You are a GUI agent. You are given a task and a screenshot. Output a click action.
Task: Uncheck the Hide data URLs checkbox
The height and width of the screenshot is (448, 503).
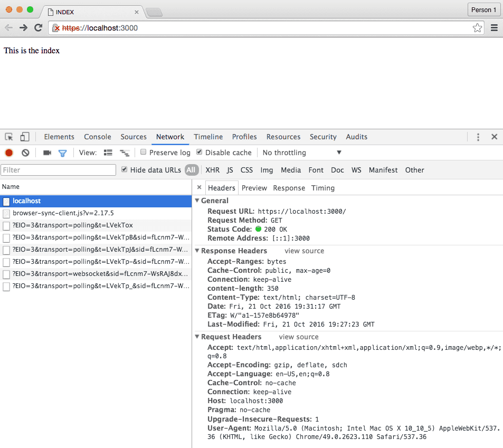[124, 170]
